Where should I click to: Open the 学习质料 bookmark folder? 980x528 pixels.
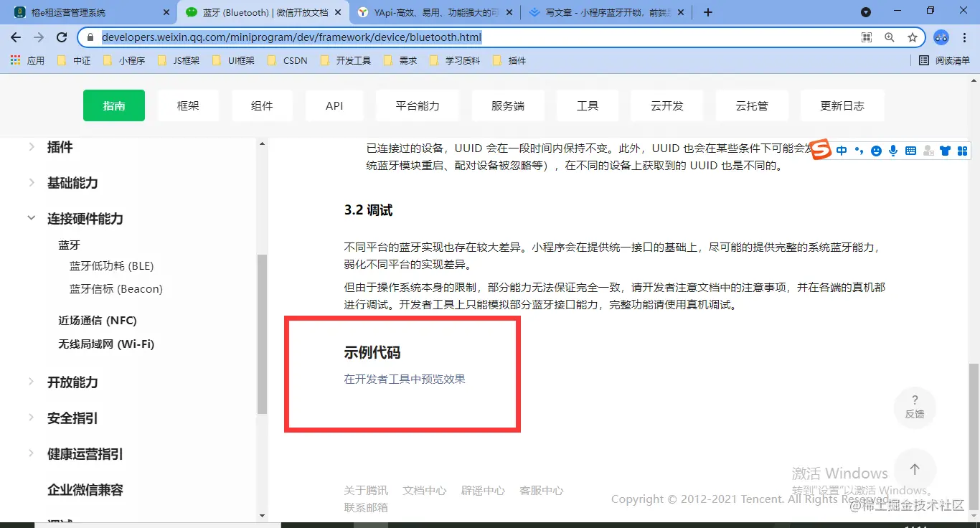click(454, 61)
